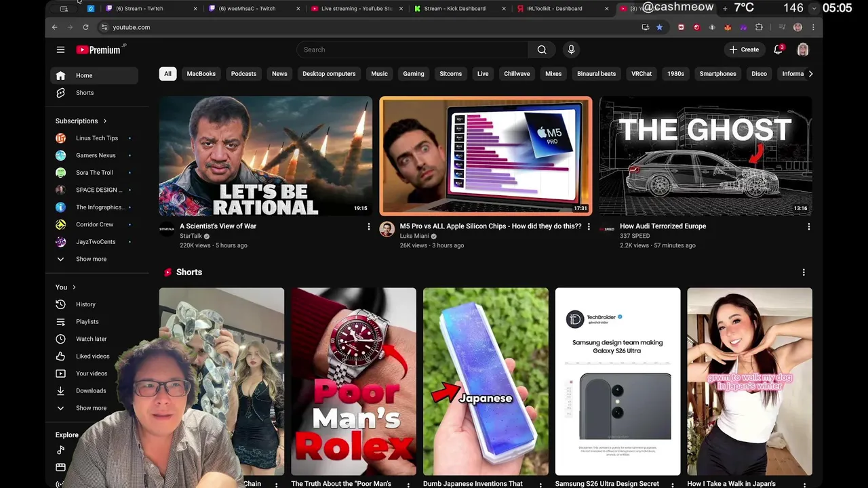
Task: Open M5 Pro chart video thumbnail
Action: 486,156
